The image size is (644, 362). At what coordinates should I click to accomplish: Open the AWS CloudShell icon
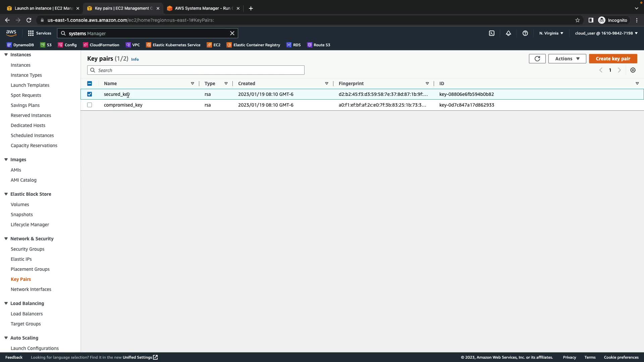pos(491,33)
